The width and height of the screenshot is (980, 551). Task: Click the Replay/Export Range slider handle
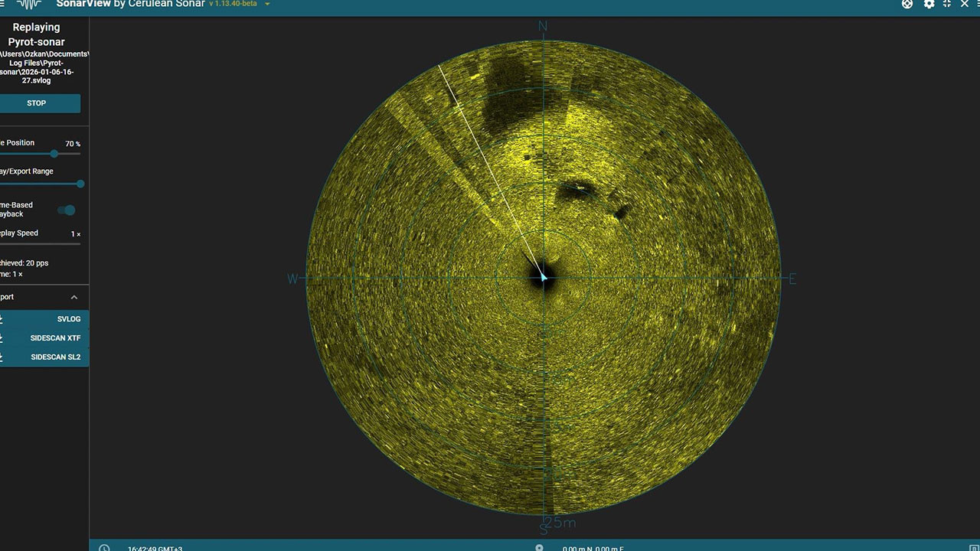(80, 184)
